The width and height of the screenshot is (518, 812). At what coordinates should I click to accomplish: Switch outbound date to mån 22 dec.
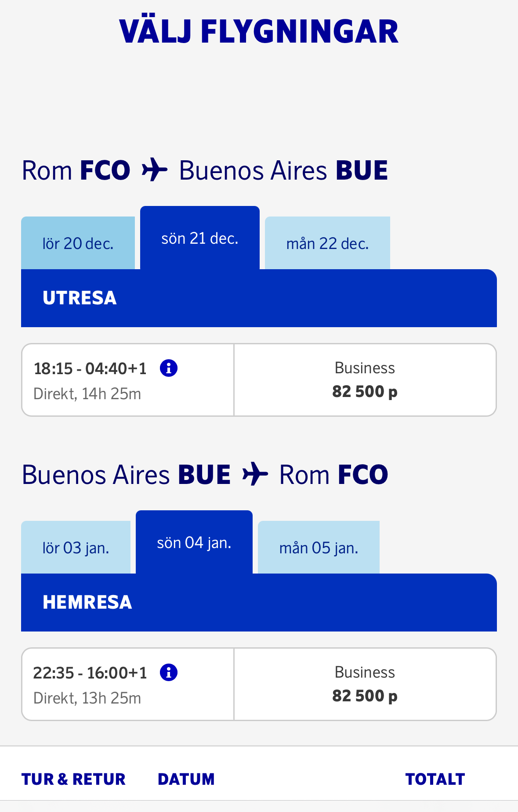(327, 243)
